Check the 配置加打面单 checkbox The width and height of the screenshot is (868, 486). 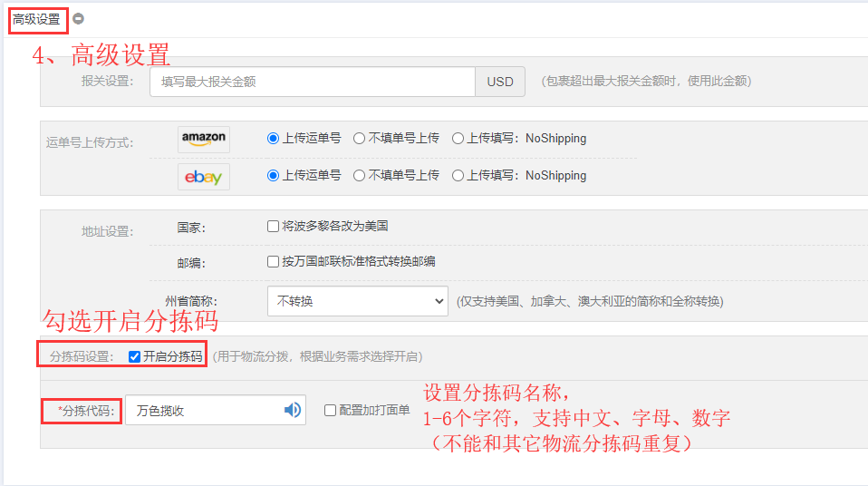[330, 410]
